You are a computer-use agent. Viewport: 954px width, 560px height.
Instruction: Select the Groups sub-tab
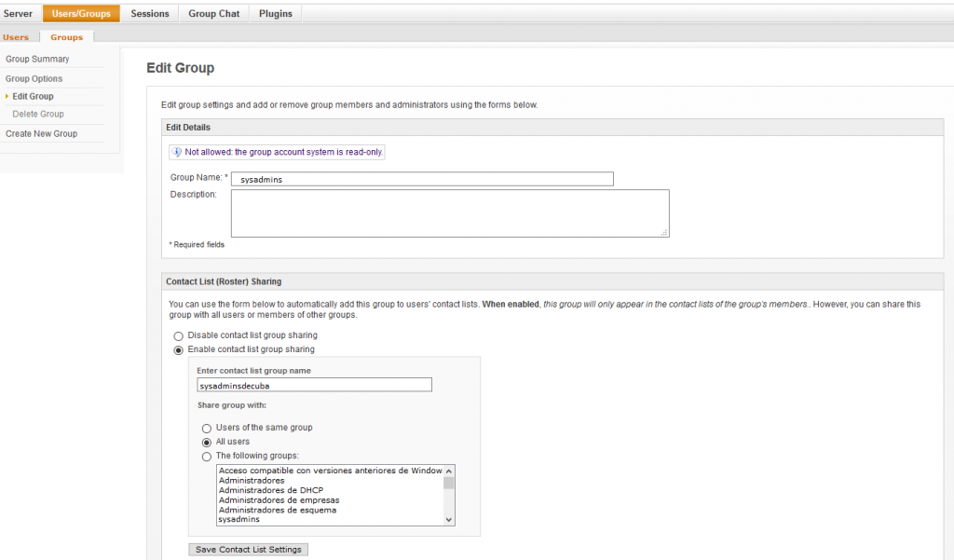click(67, 37)
